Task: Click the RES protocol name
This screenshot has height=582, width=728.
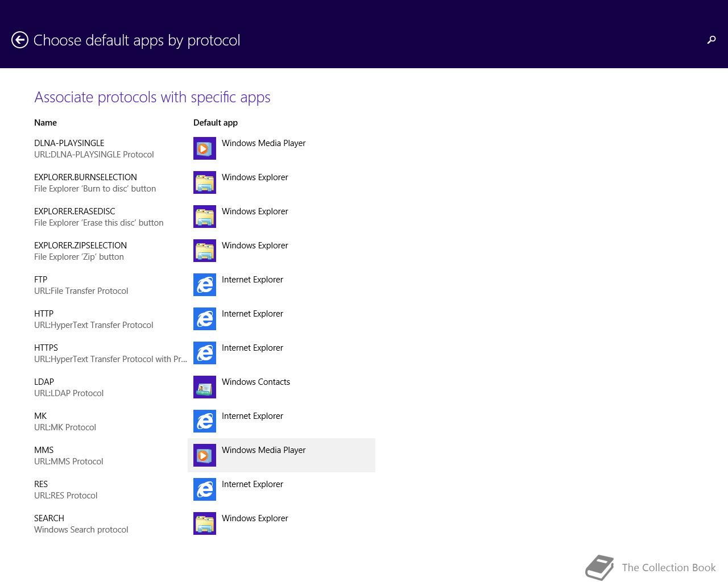Action: (x=41, y=484)
